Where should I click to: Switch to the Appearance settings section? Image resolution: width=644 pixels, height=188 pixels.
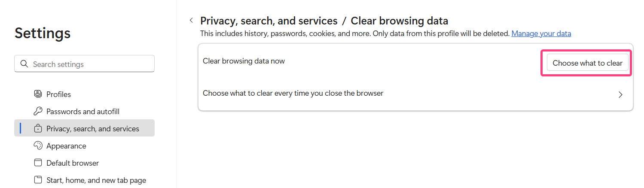[66, 146]
